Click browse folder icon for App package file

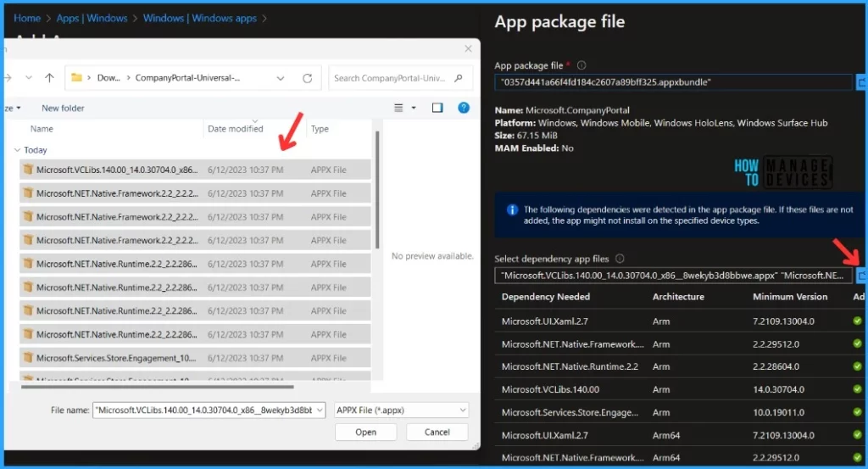click(x=861, y=82)
